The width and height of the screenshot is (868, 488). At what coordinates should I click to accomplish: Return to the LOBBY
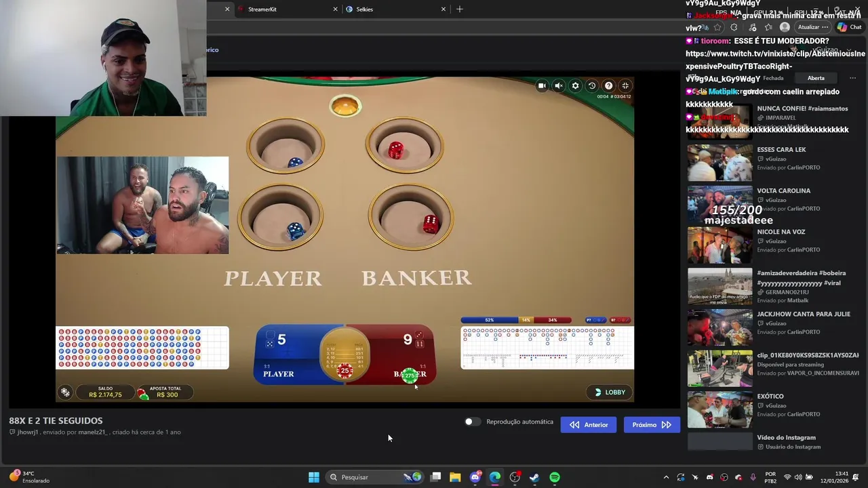(610, 392)
